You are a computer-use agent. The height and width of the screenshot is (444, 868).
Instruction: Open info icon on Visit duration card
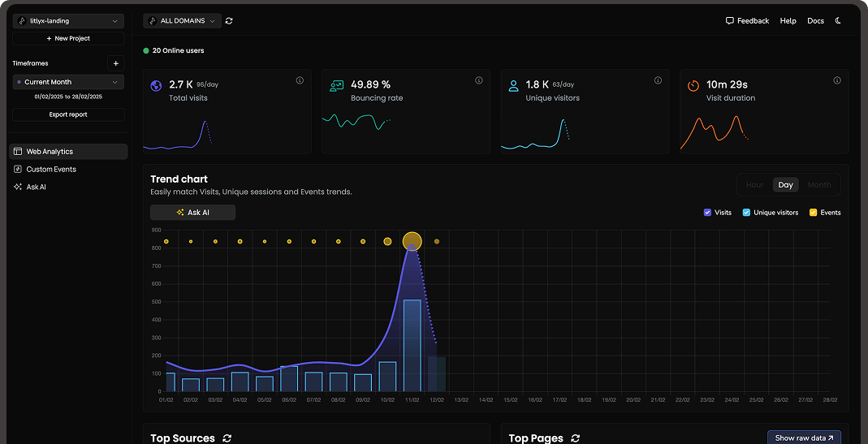point(836,80)
